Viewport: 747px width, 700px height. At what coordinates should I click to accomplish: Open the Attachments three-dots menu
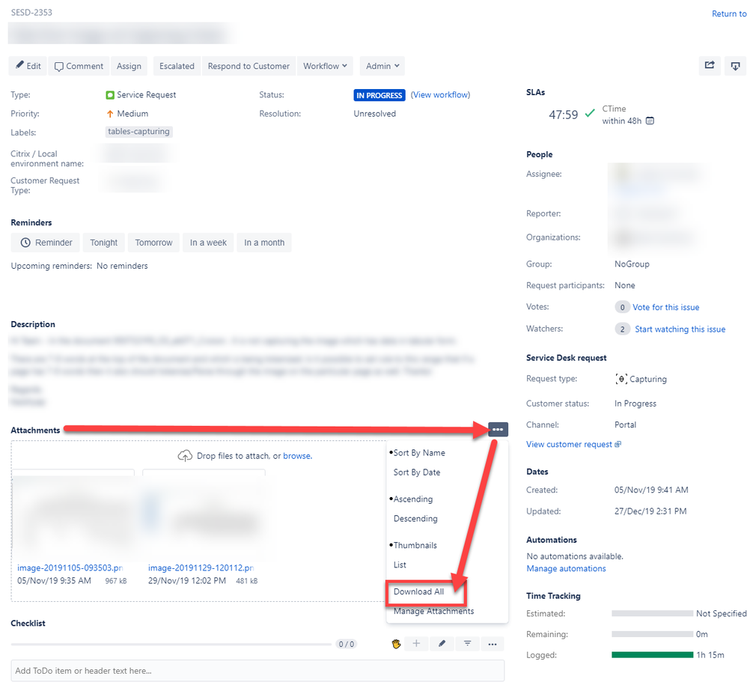tap(498, 429)
